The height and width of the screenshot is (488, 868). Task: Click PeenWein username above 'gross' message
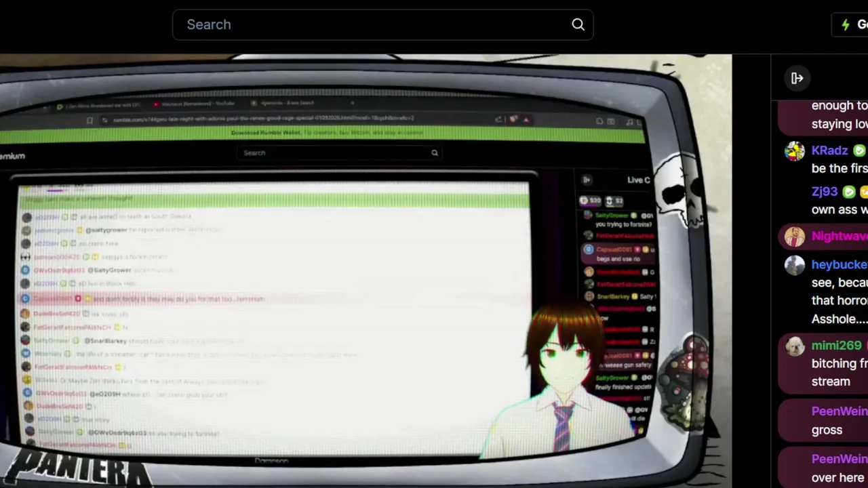tap(840, 411)
